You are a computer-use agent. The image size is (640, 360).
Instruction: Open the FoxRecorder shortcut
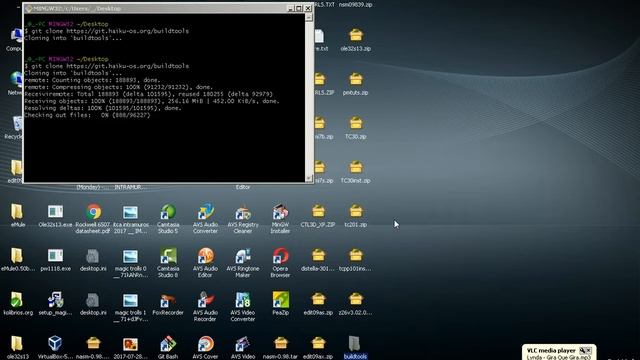tap(168, 303)
